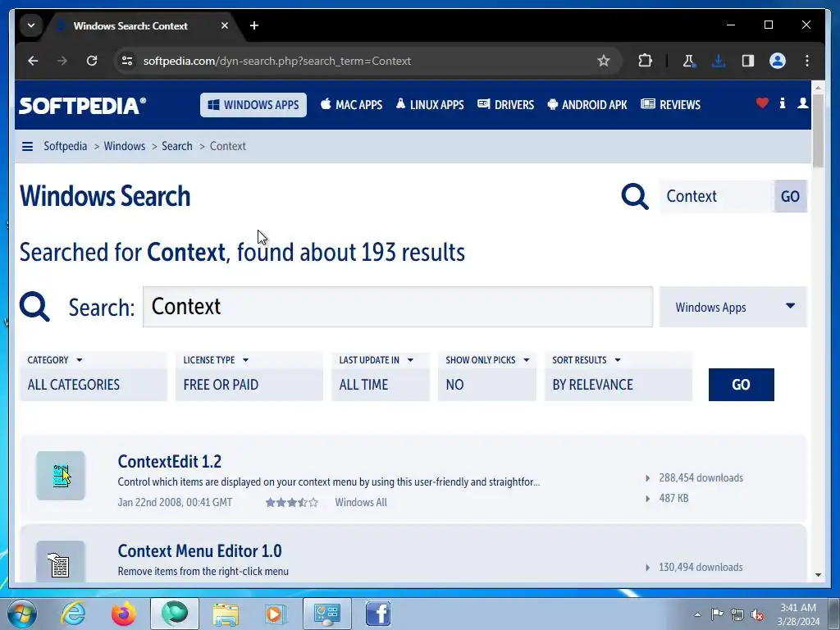Open the hamburger menu in the breadcrumb bar
The width and height of the screenshot is (840, 630).
(27, 146)
